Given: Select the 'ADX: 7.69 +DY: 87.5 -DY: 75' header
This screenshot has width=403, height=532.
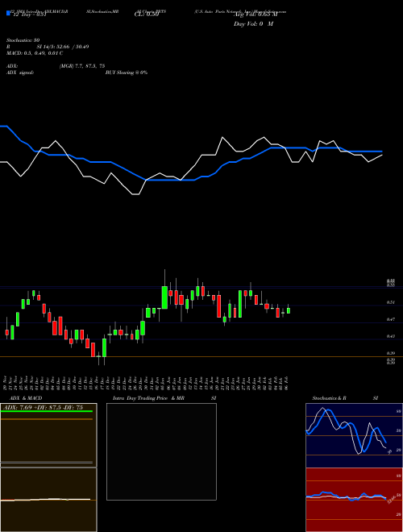Looking at the screenshot, I should 43,407.
